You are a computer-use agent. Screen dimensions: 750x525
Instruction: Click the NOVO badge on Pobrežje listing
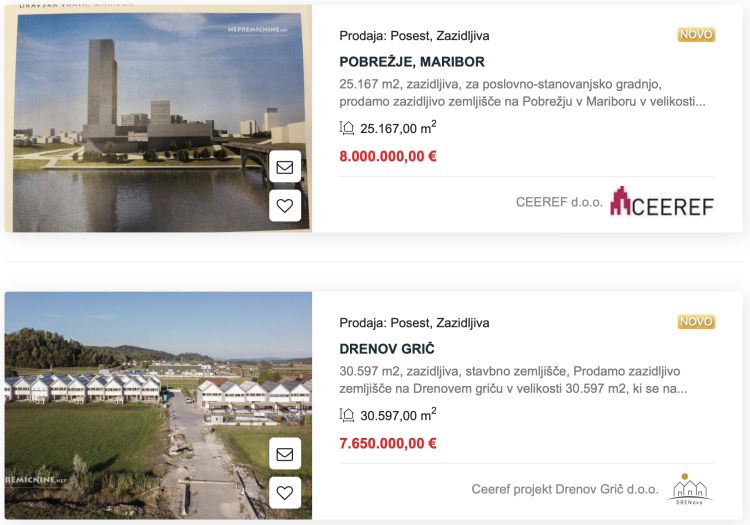tap(696, 35)
